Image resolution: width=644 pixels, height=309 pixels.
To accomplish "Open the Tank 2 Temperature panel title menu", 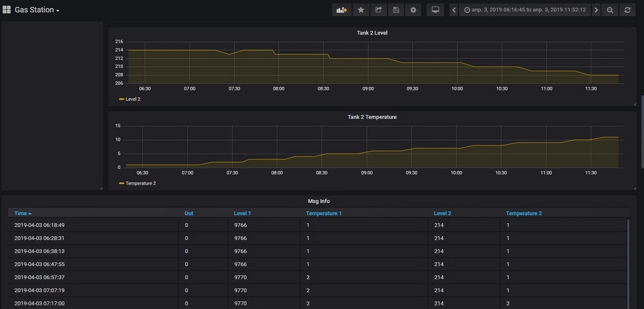I will pos(371,117).
